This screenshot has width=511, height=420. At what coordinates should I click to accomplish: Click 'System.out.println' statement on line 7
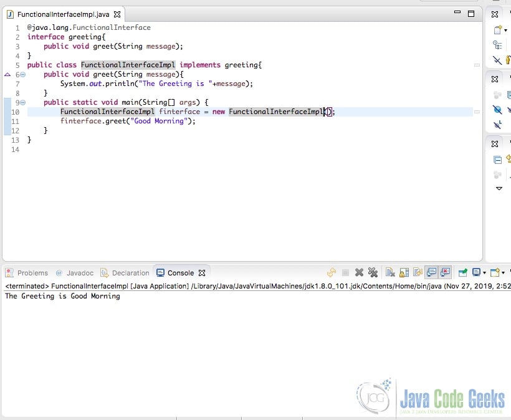click(x=97, y=84)
